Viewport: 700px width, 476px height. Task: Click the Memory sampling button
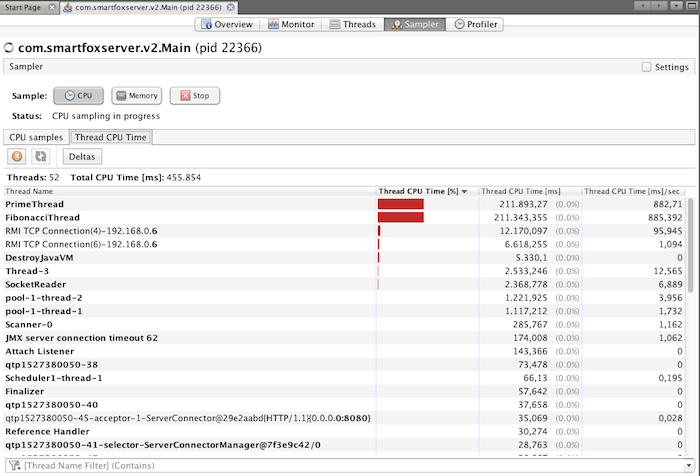(x=137, y=96)
